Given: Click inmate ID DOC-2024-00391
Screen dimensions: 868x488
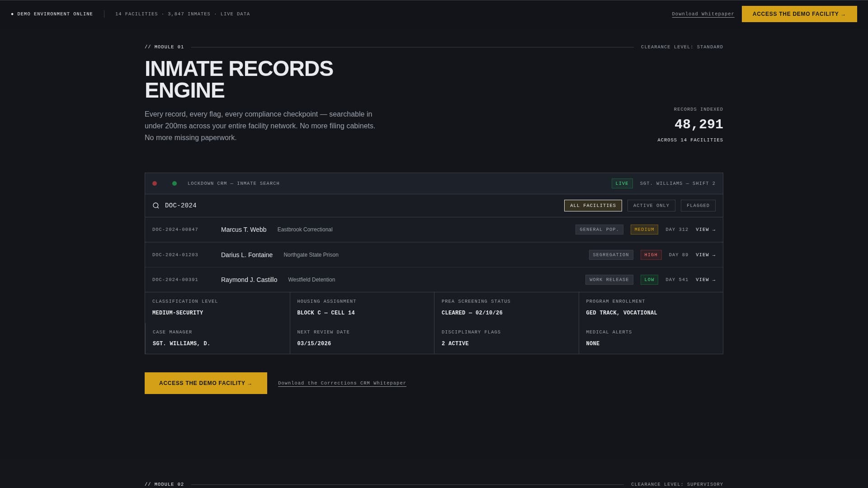Looking at the screenshot, I should pos(175,280).
